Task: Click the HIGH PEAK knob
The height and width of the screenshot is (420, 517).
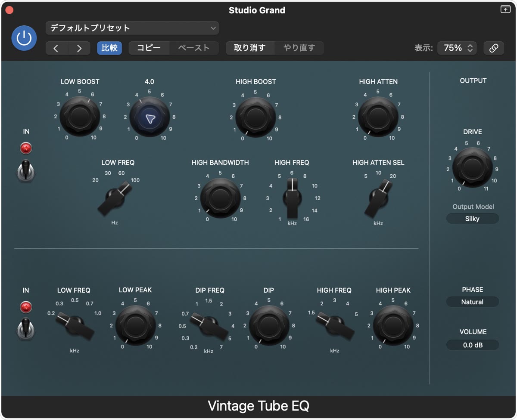Action: pos(393,325)
